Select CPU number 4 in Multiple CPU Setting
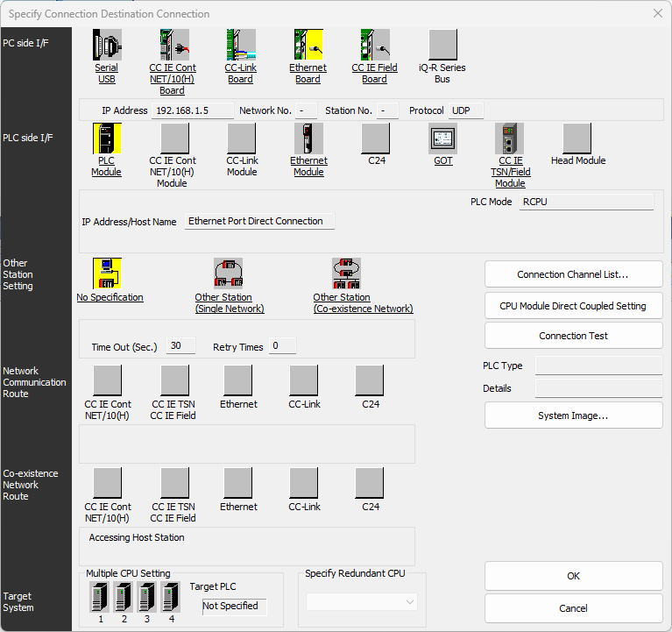This screenshot has height=632, width=672. pyautogui.click(x=171, y=598)
